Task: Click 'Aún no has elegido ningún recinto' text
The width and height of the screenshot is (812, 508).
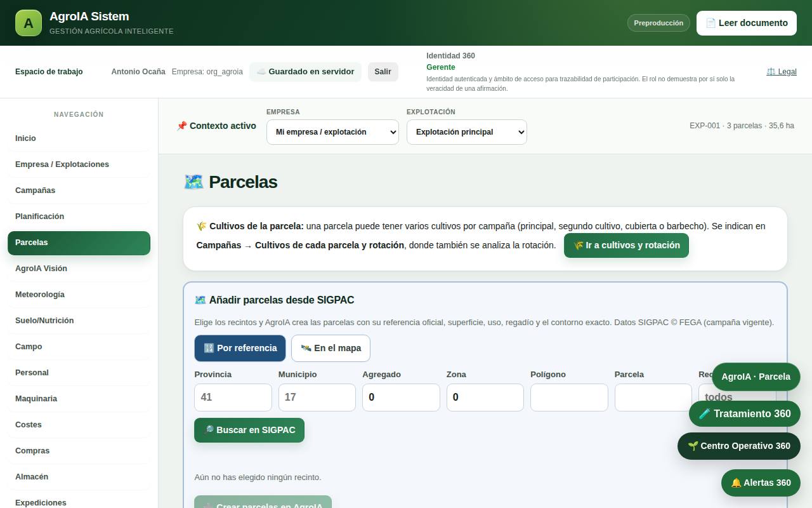Action: click(258, 478)
